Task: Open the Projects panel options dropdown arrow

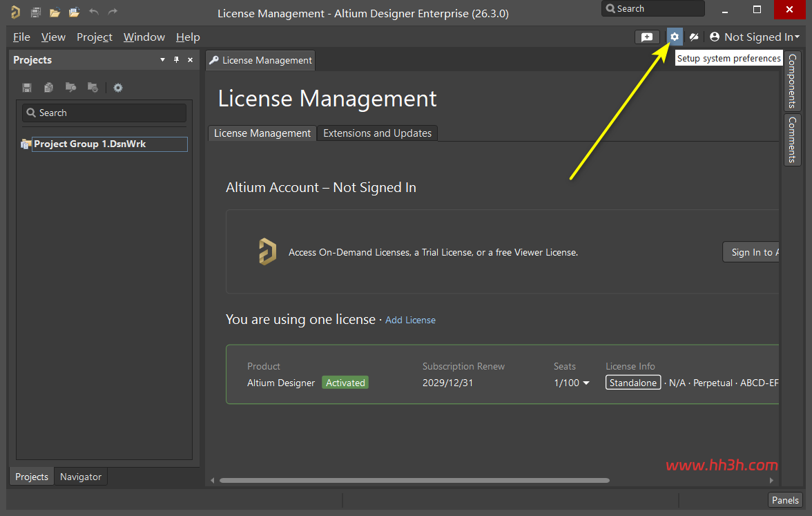Action: point(163,59)
